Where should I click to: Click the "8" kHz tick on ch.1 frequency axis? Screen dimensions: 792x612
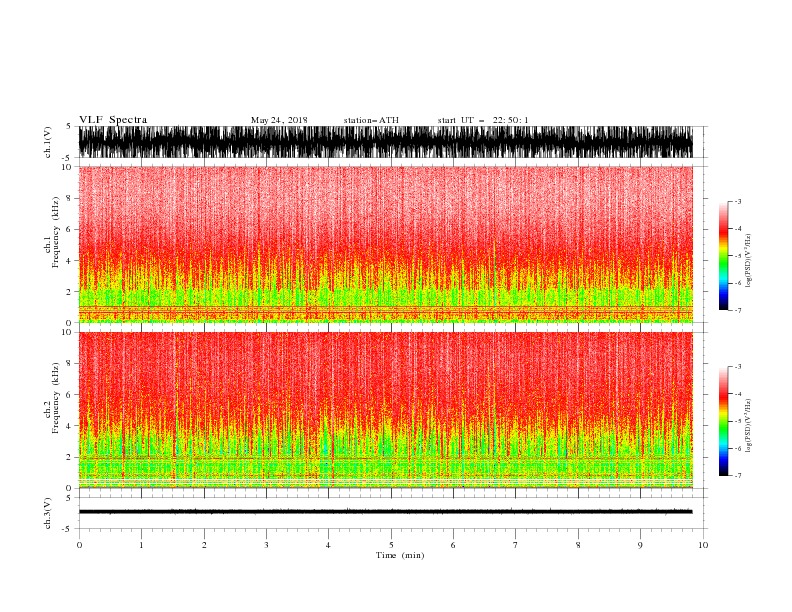[69, 198]
